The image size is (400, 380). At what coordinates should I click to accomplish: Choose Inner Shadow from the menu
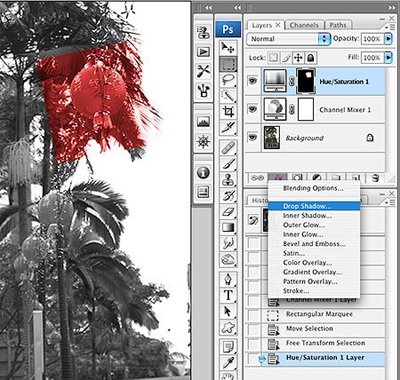[x=314, y=216]
